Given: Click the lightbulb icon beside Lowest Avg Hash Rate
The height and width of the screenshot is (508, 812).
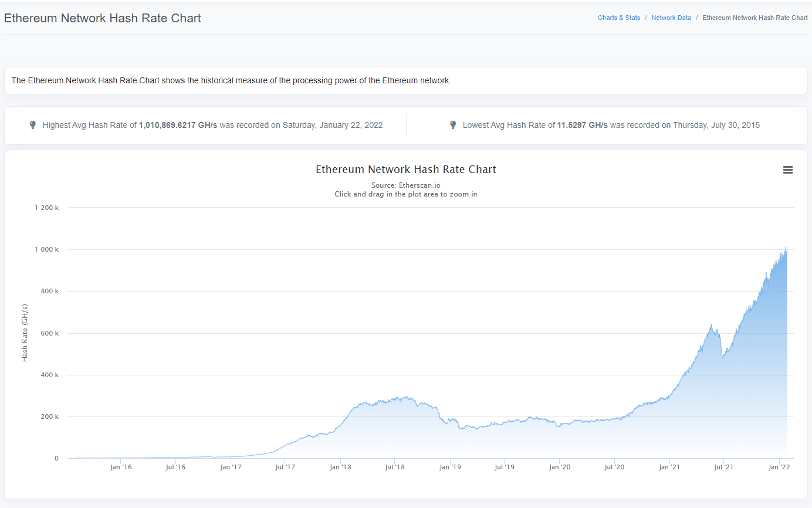Looking at the screenshot, I should [x=453, y=125].
